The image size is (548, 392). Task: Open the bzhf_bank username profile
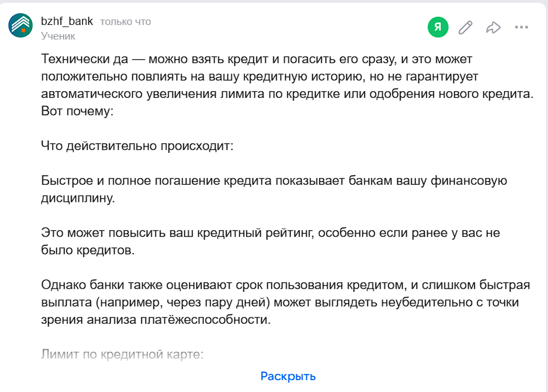[66, 22]
